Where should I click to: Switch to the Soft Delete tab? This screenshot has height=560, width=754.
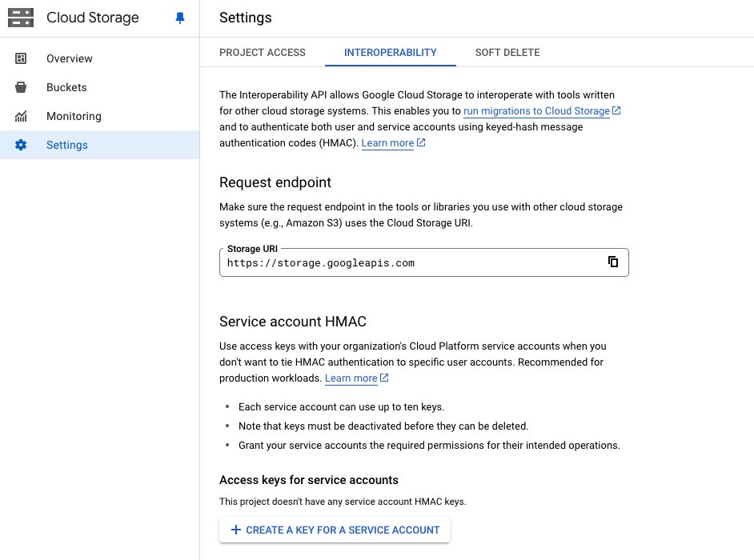click(x=507, y=52)
